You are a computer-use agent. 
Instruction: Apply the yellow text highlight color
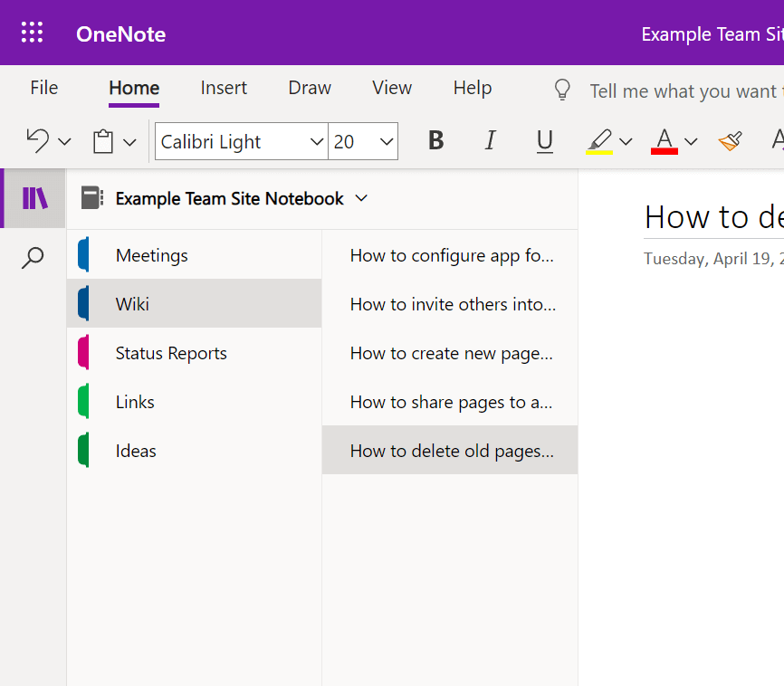[x=599, y=141]
